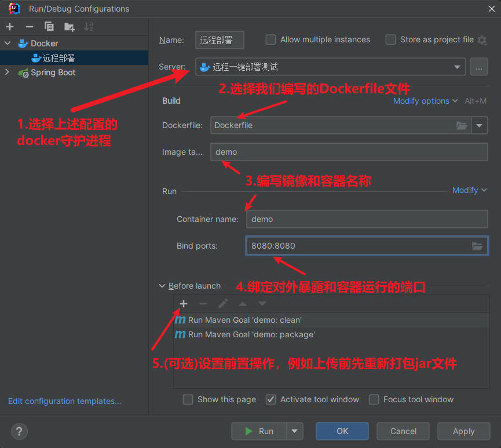The width and height of the screenshot is (501, 448).
Task: Copy the selected configuration
Action: (x=49, y=27)
